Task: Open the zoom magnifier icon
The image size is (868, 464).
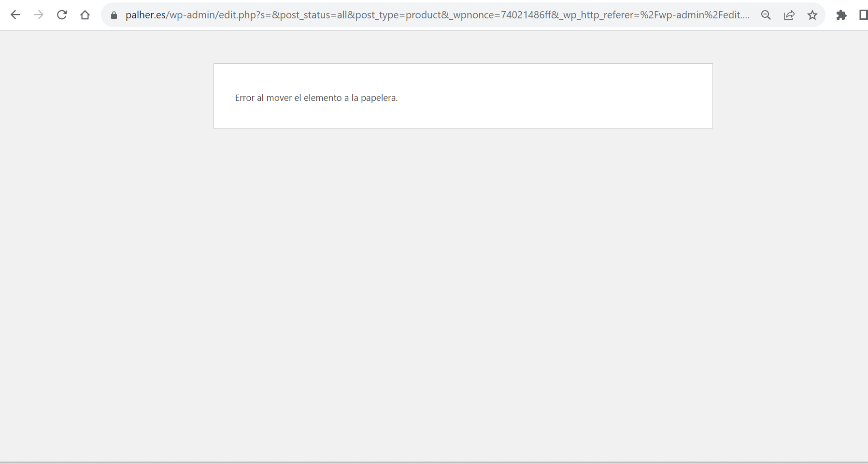Action: pyautogui.click(x=766, y=15)
